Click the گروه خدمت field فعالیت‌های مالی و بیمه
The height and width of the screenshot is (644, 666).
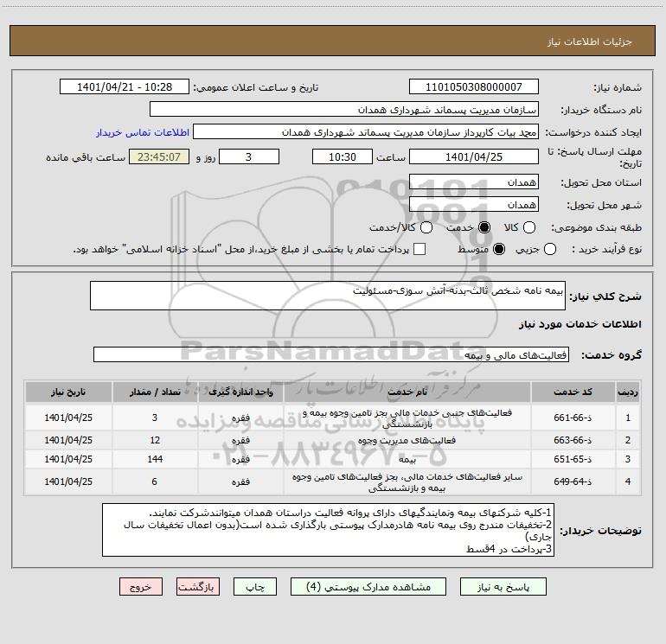[x=331, y=354]
